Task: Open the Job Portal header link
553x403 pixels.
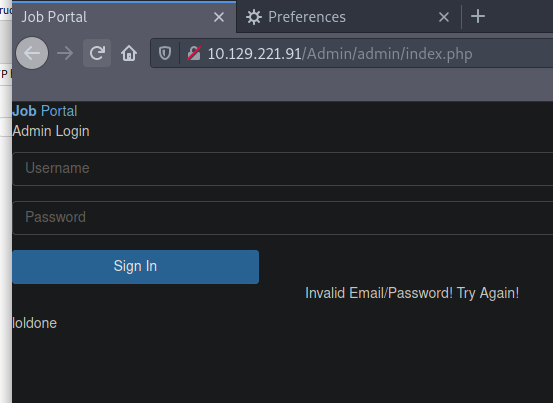Action: (45, 111)
